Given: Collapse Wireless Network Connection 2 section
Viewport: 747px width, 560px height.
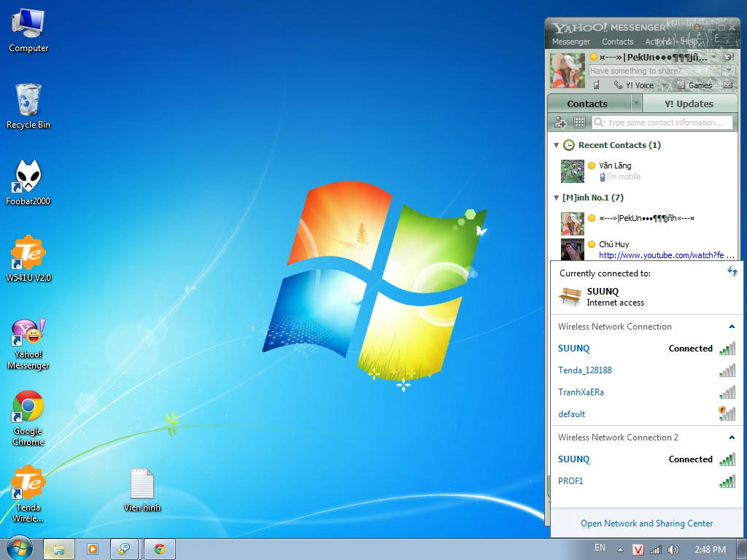Looking at the screenshot, I should 732,437.
